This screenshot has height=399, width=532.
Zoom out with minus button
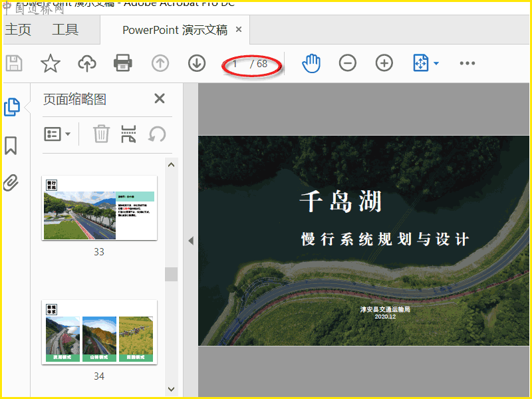click(x=347, y=63)
